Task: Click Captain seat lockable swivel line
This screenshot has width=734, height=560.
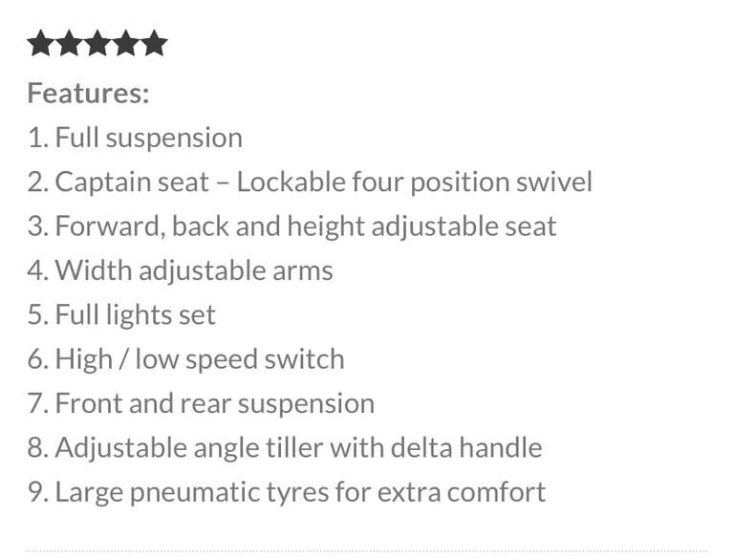Action: (310, 182)
